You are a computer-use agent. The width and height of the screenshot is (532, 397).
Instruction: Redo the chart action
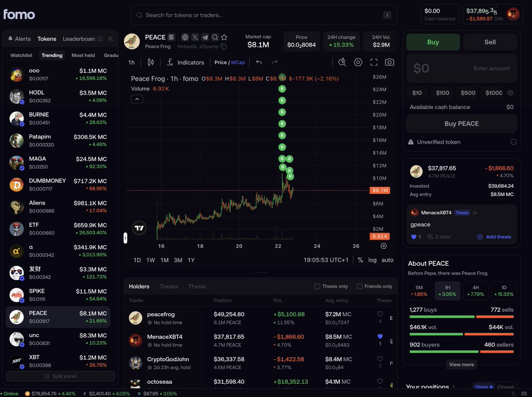pyautogui.click(x=274, y=62)
